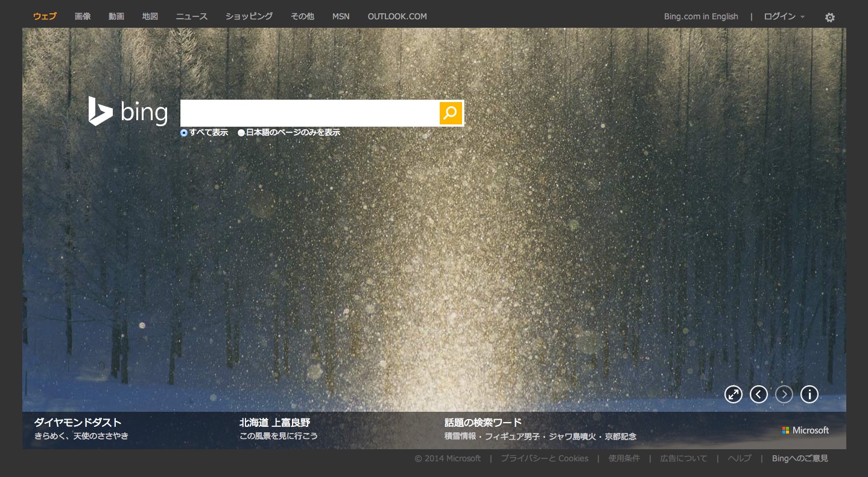This screenshot has height=477, width=868.
Task: Go to the 地図 tab
Action: point(150,17)
